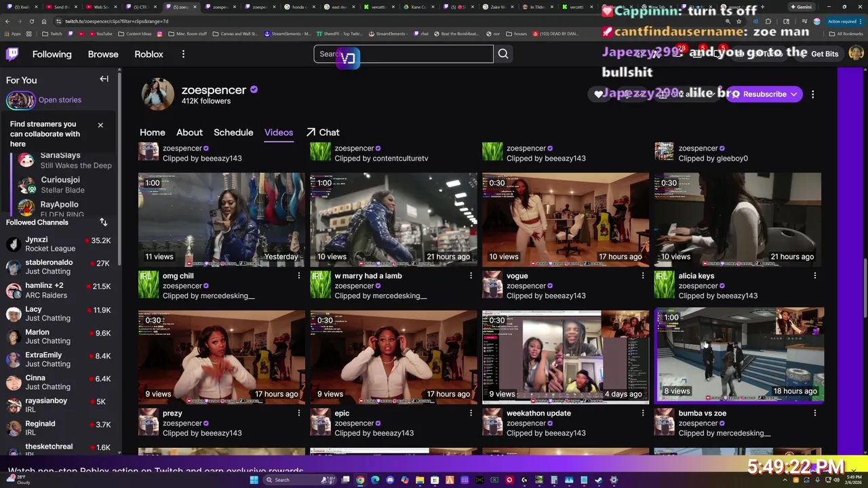
Task: Go to Following in top navigation
Action: (x=52, y=54)
